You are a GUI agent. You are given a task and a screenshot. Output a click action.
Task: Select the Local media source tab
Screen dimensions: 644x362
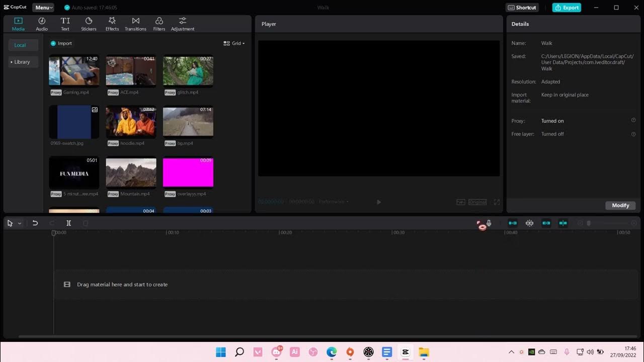[23, 45]
